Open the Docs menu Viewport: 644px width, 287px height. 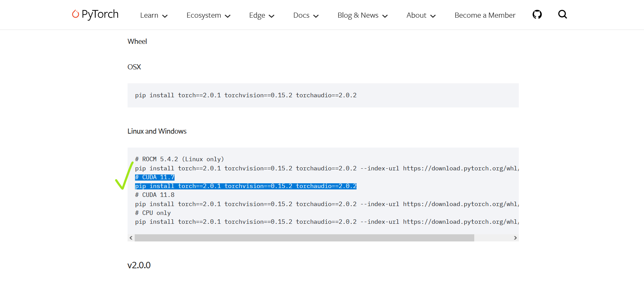point(306,15)
